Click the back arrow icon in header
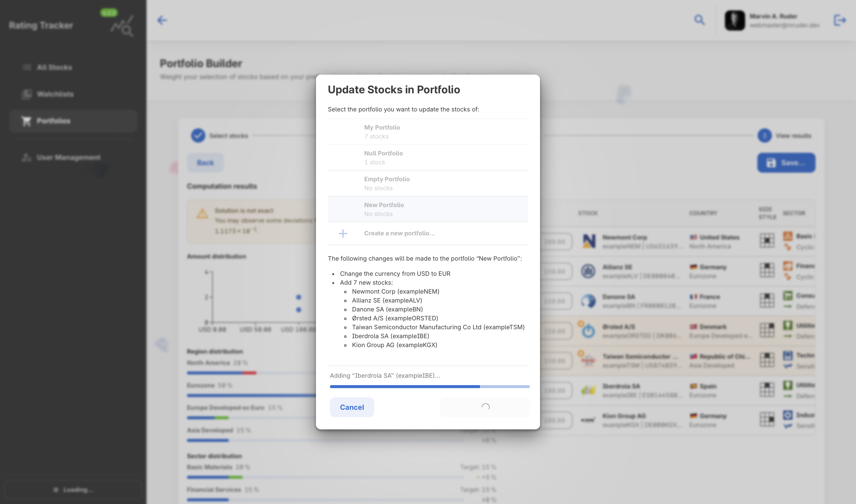This screenshot has width=856, height=504. 162,21
